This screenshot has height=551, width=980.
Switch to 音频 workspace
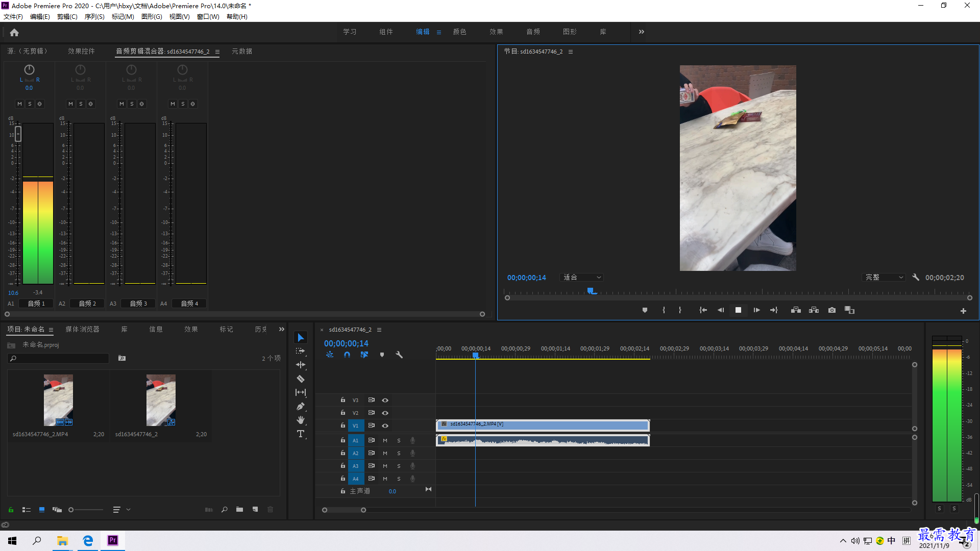click(533, 32)
